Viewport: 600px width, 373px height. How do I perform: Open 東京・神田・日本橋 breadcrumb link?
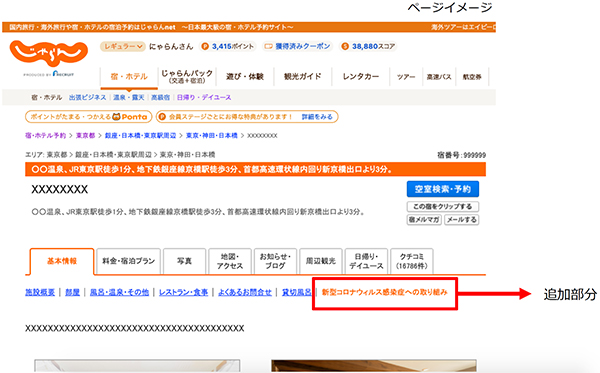[x=212, y=135]
